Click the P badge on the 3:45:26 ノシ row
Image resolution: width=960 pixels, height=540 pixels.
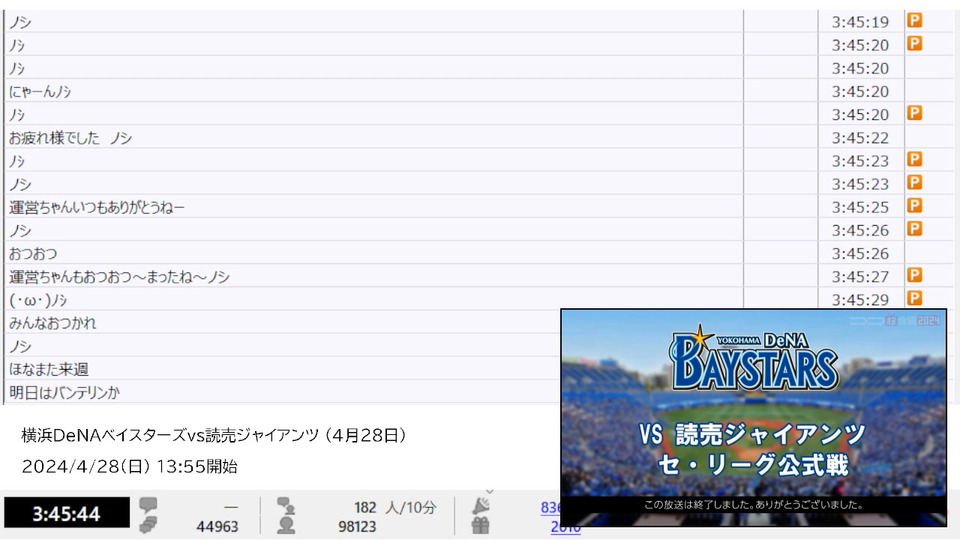[915, 229]
